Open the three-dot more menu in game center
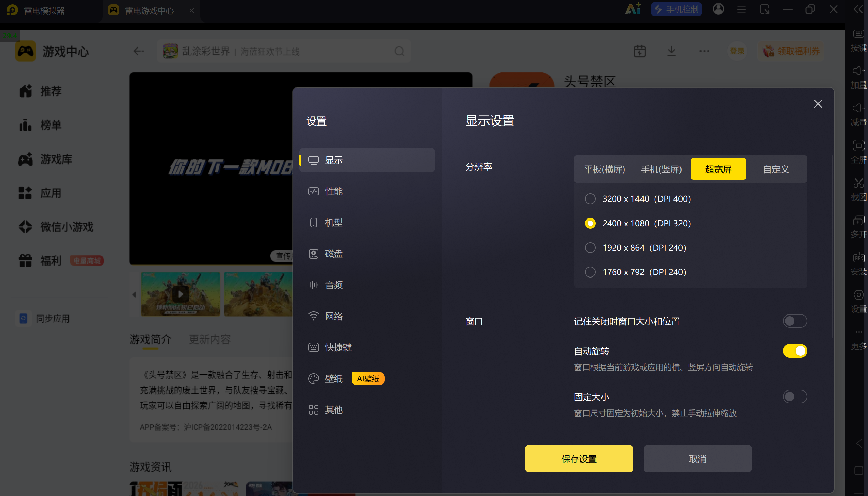This screenshot has height=496, width=868. [704, 51]
